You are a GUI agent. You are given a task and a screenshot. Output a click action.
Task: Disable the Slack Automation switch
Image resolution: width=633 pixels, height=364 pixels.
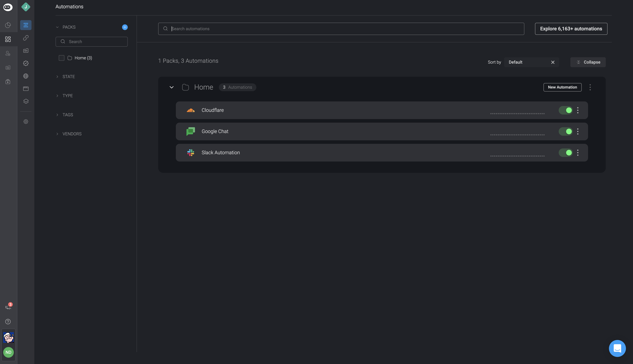[565, 152]
